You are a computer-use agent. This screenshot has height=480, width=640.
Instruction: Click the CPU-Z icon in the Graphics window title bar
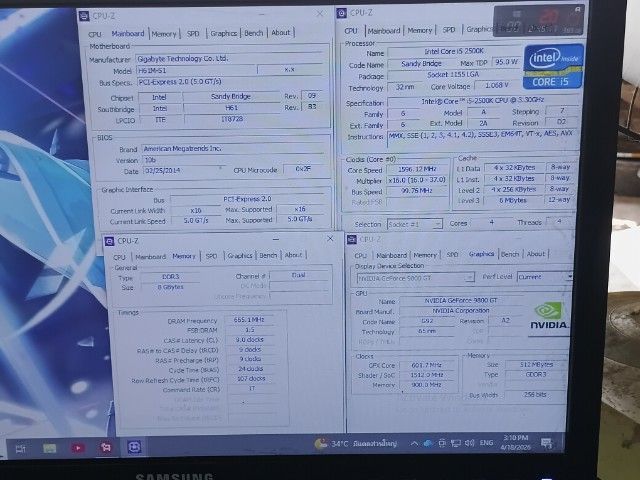point(351,239)
